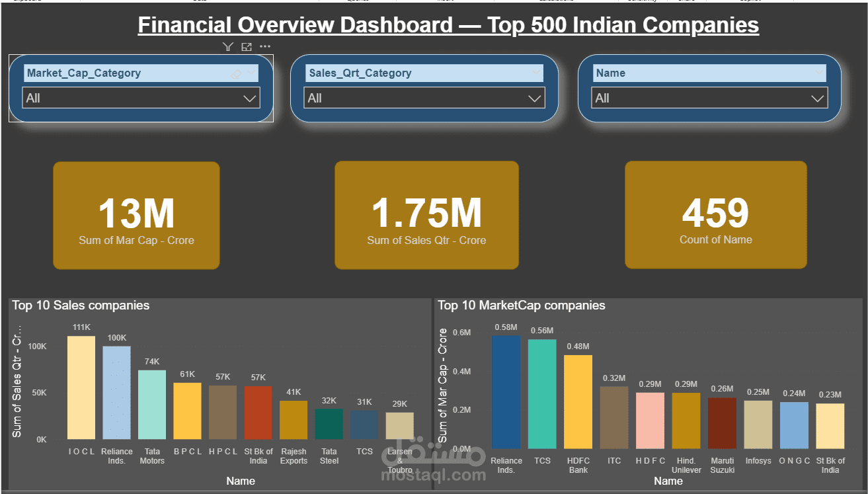The height and width of the screenshot is (494, 868).
Task: Open More options ellipsis for the slicer
Action: 265,46
